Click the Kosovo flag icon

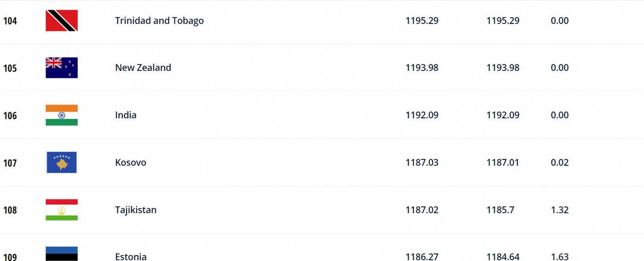(62, 162)
